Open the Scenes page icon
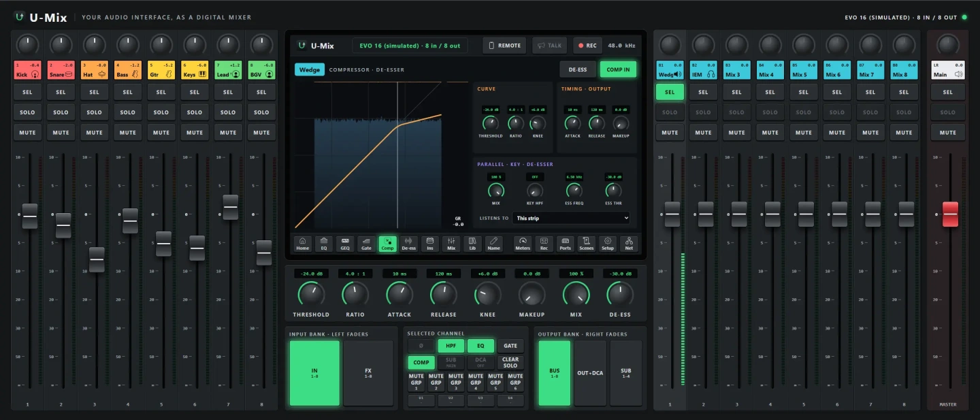Screen dimensions: 980x420 [x=586, y=244]
